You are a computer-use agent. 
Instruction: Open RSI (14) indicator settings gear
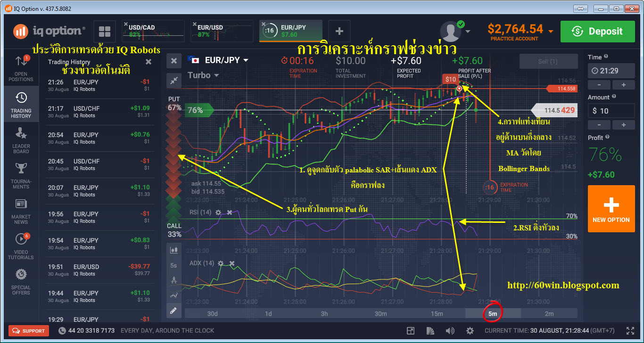pos(218,212)
